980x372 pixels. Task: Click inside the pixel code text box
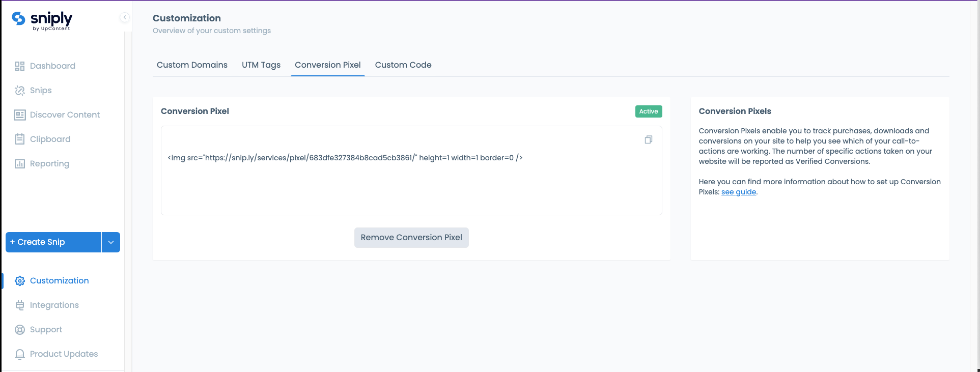[x=411, y=170]
